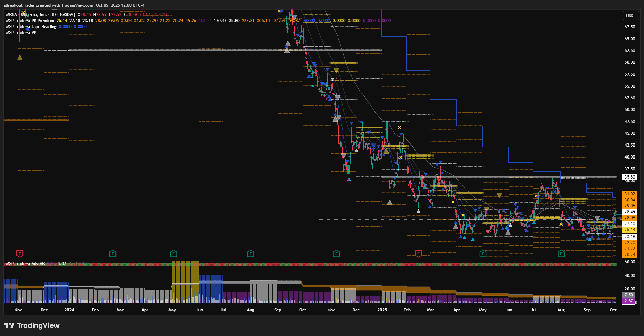The image size is (644, 336).
Task: Open the red earnings marker at February 2025
Action: (x=418, y=254)
